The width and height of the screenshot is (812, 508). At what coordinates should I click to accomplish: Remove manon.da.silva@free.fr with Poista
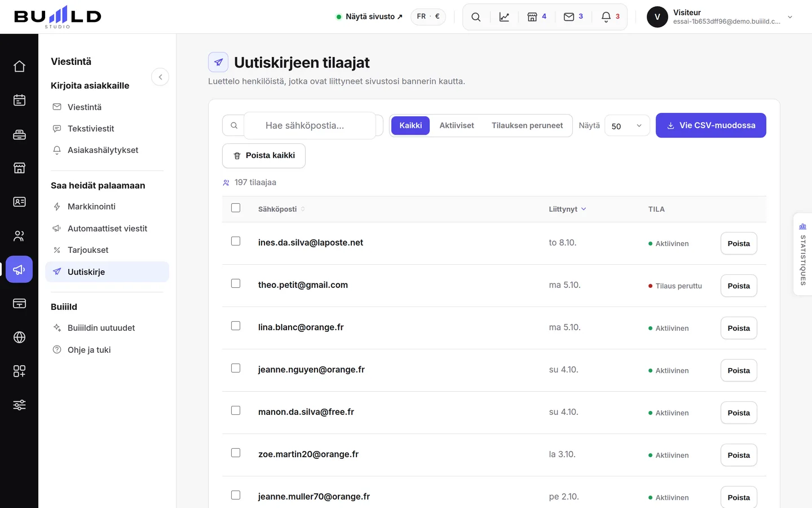739,413
